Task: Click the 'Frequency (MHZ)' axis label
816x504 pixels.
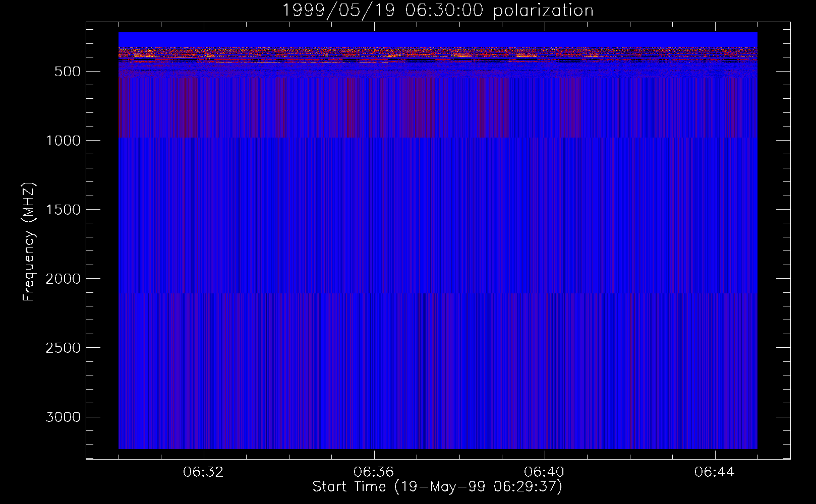Action: pyautogui.click(x=29, y=242)
